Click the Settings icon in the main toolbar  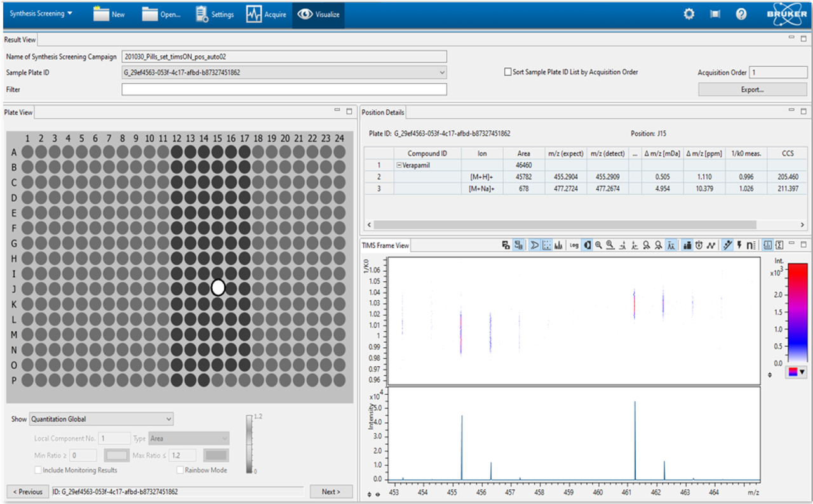215,13
